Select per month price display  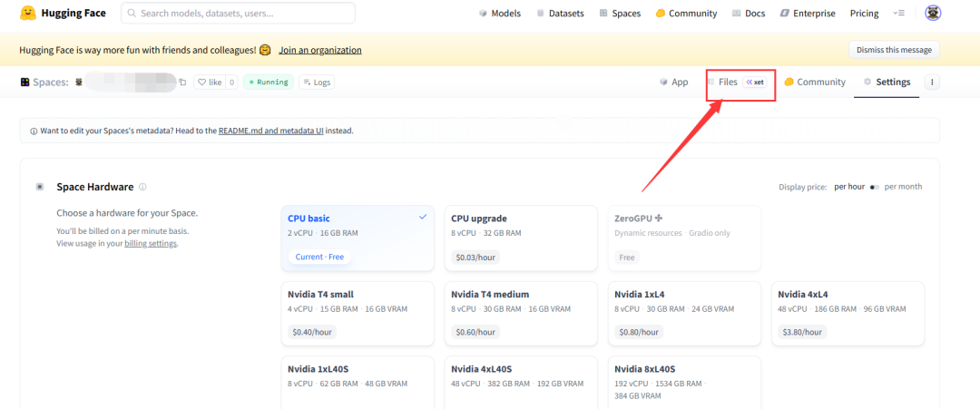[903, 187]
